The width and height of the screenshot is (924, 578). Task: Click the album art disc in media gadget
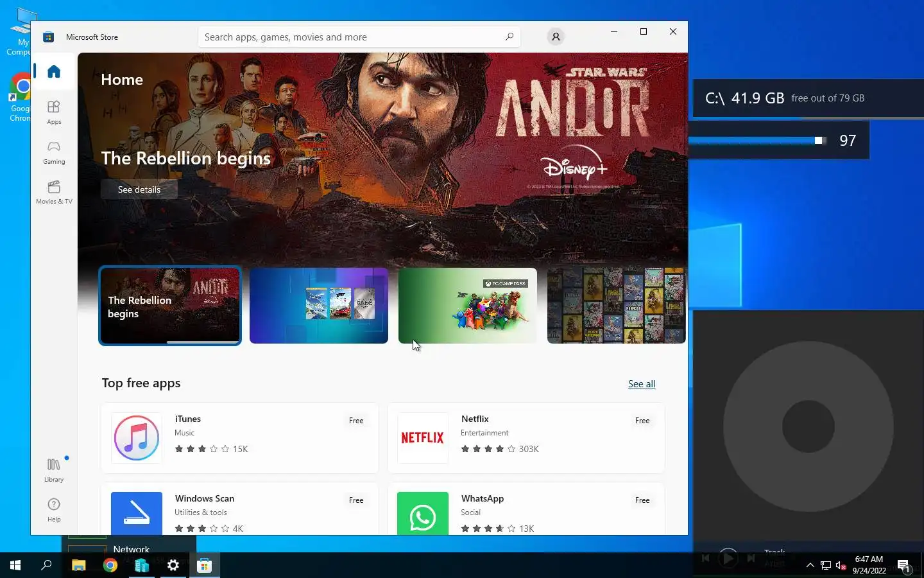(808, 426)
